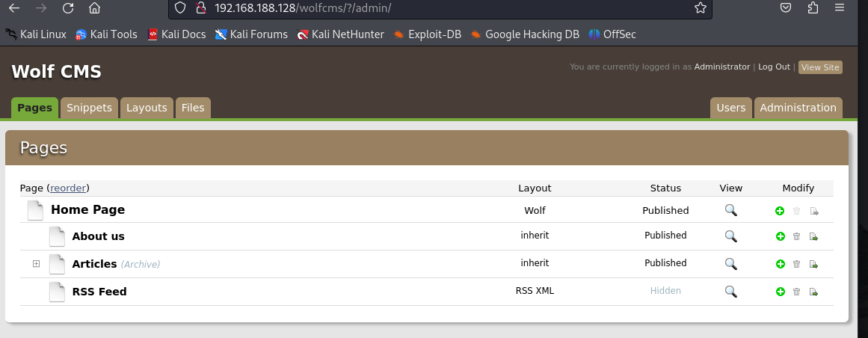Screen dimensions: 868x338
Task: Delete the About us page
Action: pos(796,236)
